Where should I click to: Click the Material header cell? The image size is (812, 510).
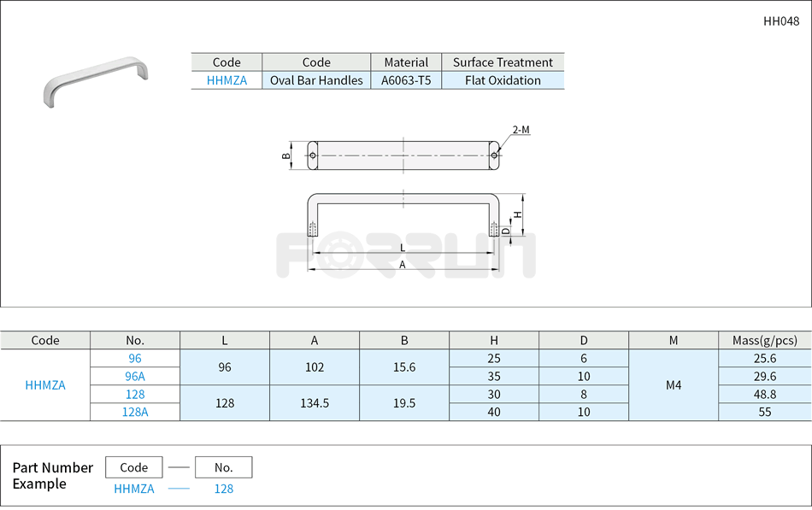point(405,62)
